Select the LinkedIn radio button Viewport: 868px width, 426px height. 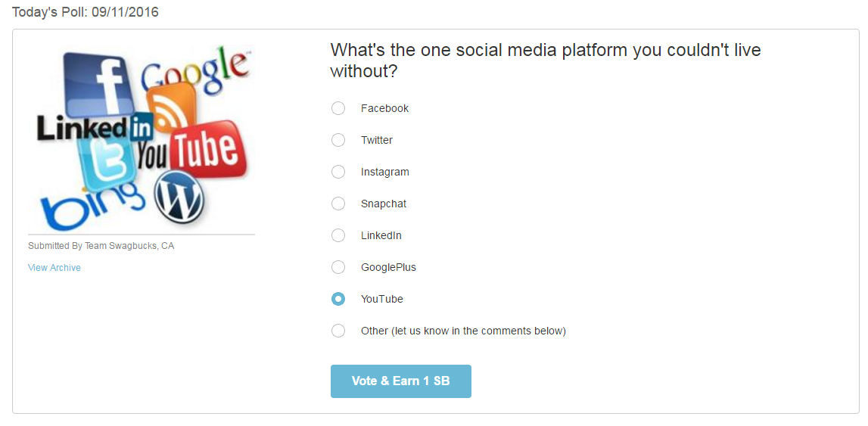pos(338,235)
